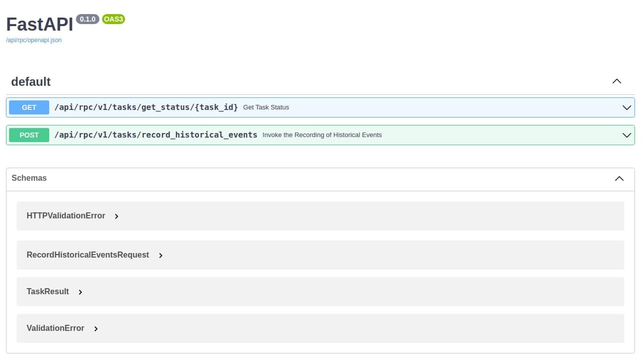
Task: Click the TaskResult schema name
Action: click(48, 292)
